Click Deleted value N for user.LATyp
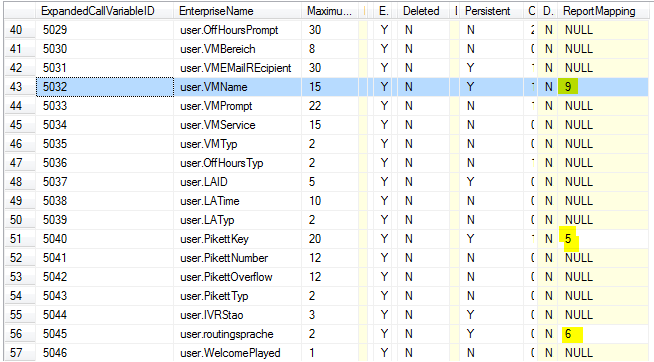The height and width of the screenshot is (362, 654). (423, 220)
